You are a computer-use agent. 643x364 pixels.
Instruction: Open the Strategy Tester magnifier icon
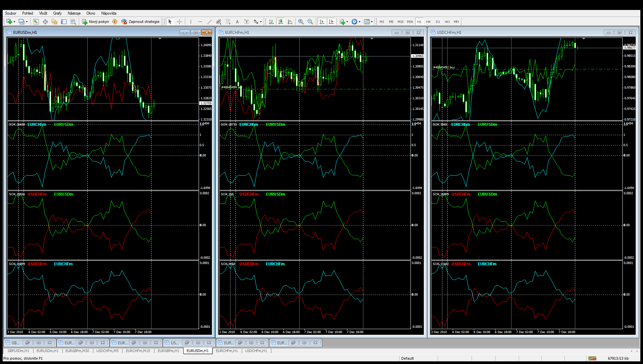[73, 22]
